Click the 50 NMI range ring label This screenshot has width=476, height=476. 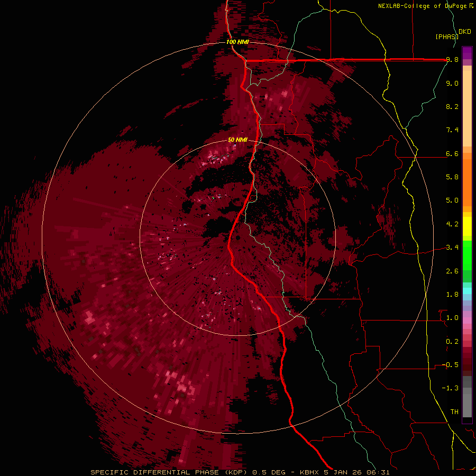tap(237, 140)
